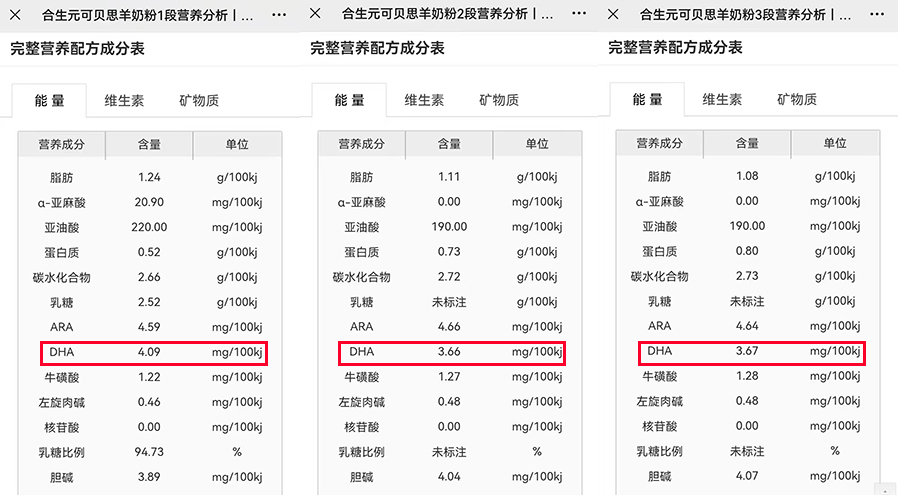Viewport: 900px width, 495px height.
Task: Open more options menu on 1段 page
Action: pos(278,16)
